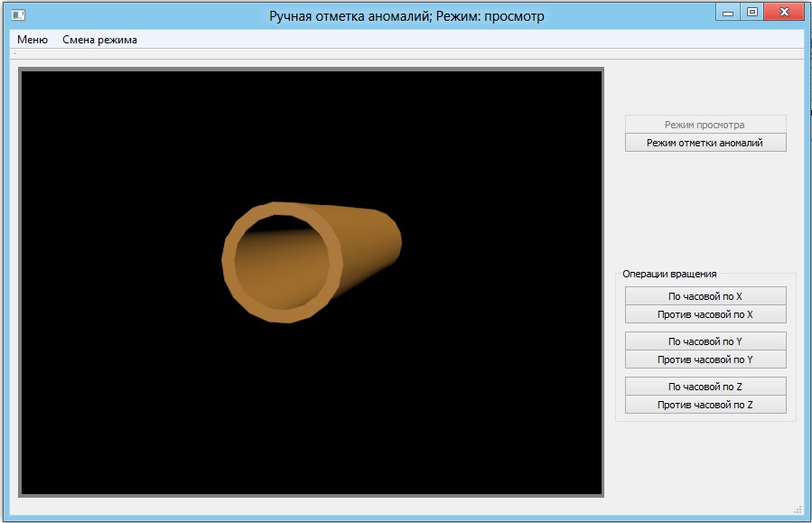Image resolution: width=812 pixels, height=523 pixels.
Task: Rotate counterclockwise around Y axis
Action: pyautogui.click(x=705, y=360)
